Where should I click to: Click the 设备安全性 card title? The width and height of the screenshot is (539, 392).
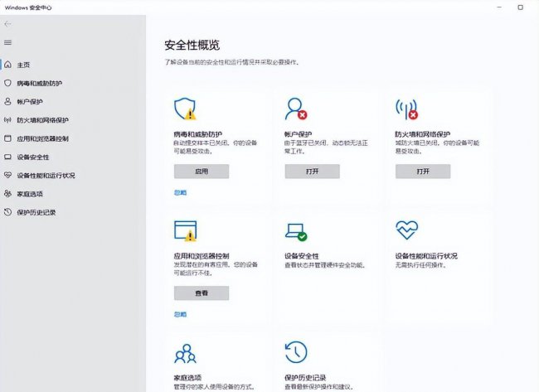(302, 256)
